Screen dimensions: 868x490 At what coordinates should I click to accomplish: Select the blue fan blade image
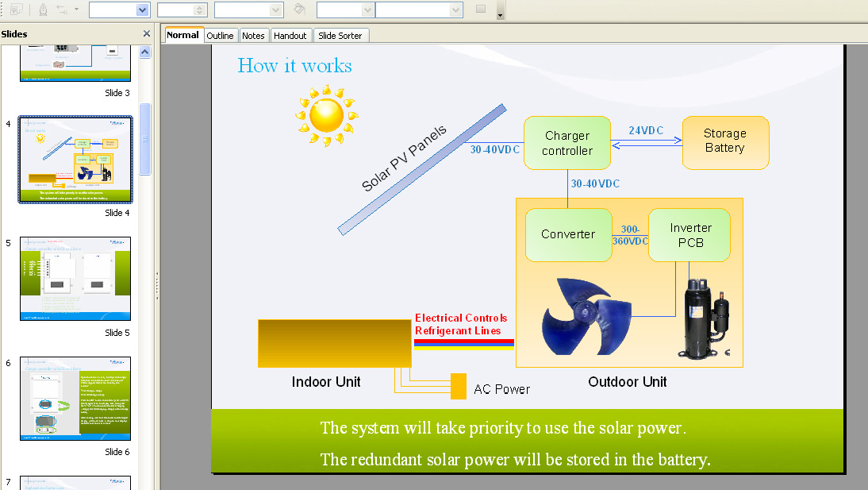coord(586,315)
